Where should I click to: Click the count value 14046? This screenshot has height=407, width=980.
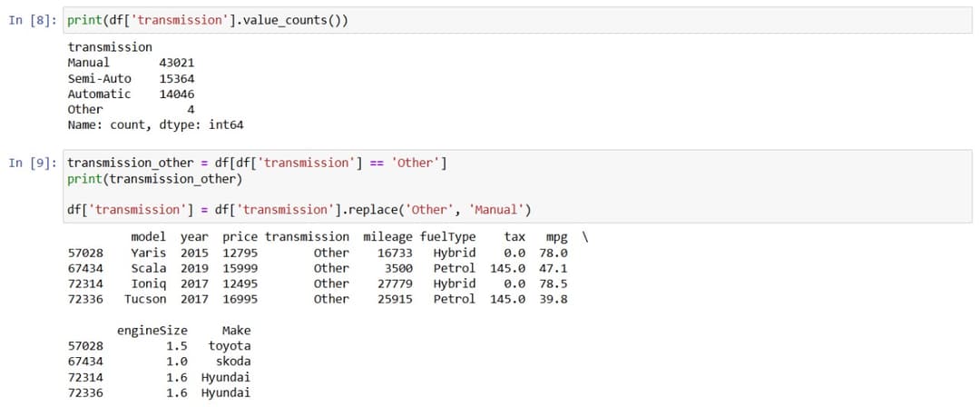pyautogui.click(x=177, y=94)
